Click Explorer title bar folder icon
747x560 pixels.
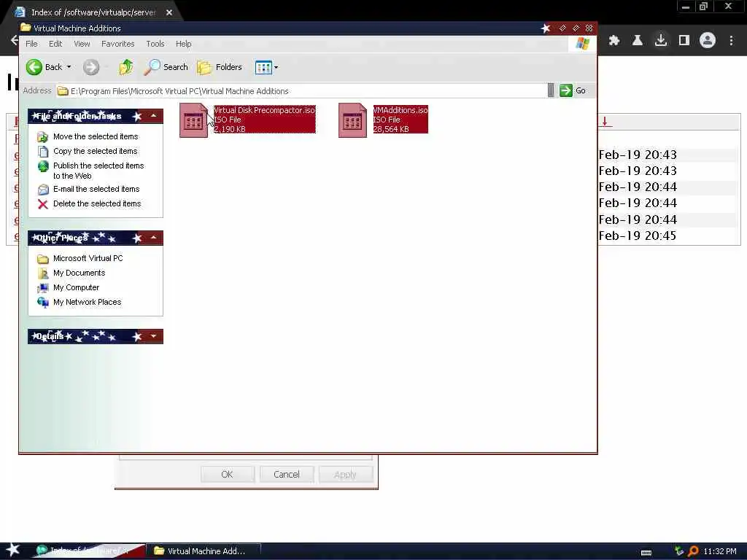click(x=26, y=28)
